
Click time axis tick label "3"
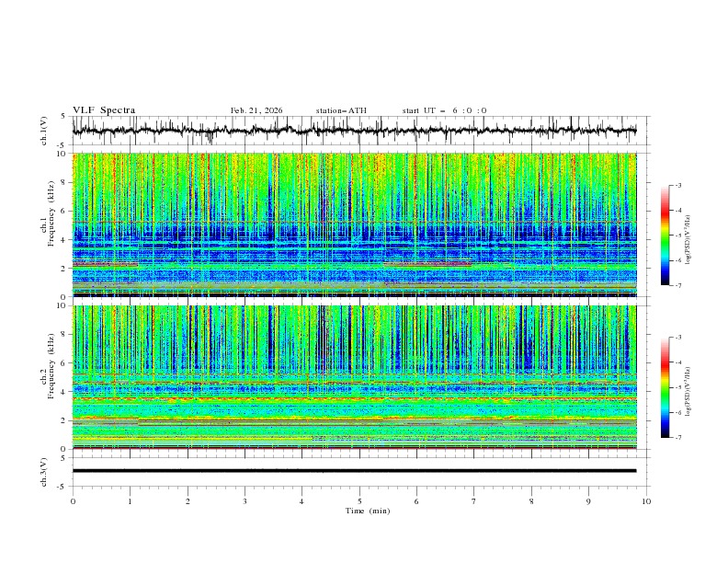tap(245, 501)
